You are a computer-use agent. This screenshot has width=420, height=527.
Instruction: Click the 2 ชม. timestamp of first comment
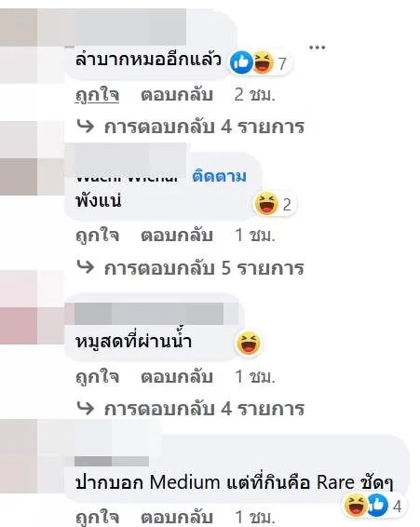point(254,95)
